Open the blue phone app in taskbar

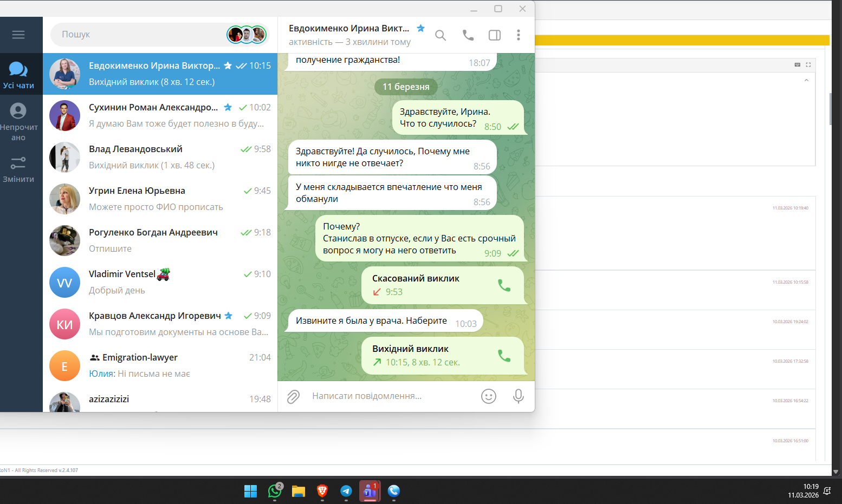click(x=394, y=491)
